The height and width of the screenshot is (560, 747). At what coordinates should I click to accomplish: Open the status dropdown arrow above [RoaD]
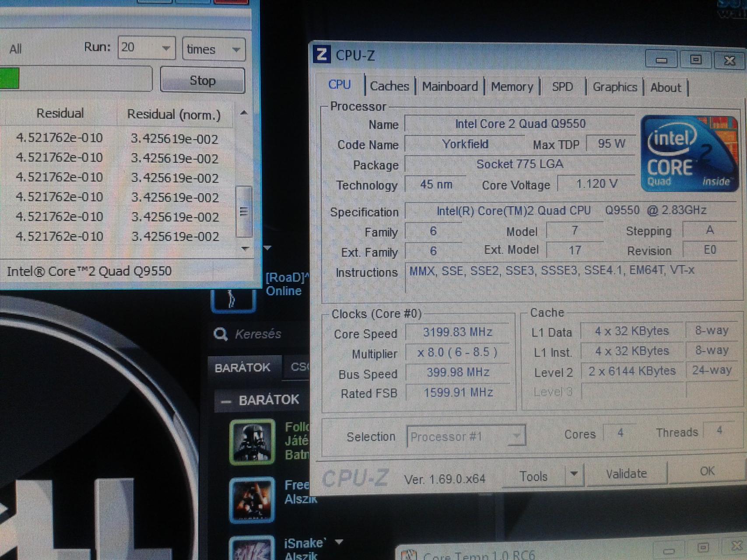coord(267,248)
